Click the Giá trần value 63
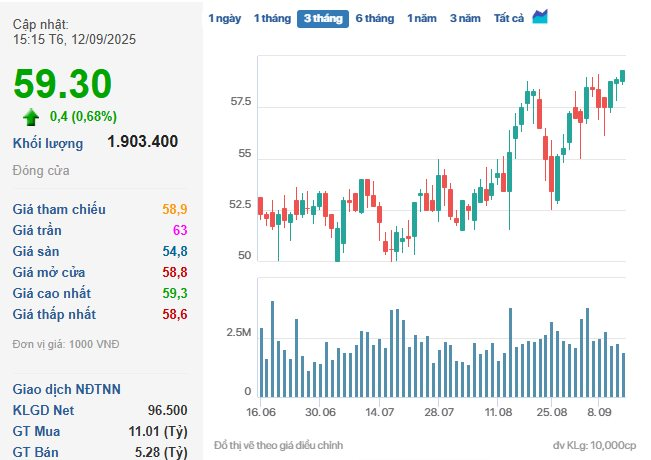 pyautogui.click(x=180, y=230)
